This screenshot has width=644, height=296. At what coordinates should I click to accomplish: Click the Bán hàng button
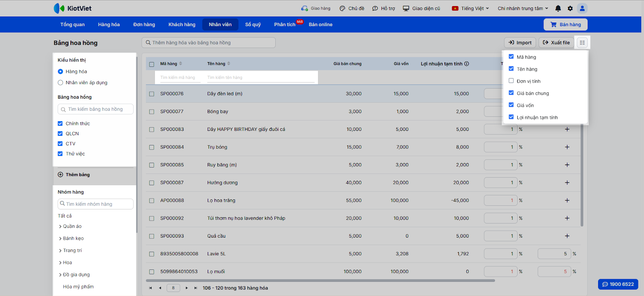(x=566, y=25)
